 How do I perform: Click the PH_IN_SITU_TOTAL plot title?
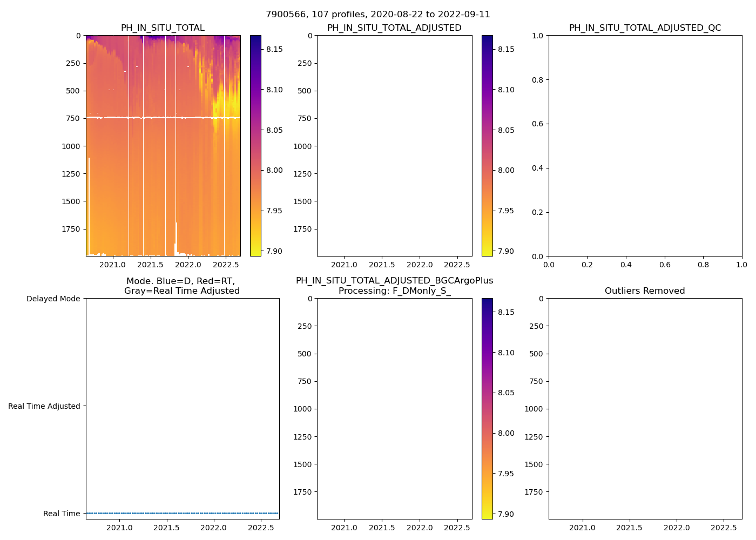pyautogui.click(x=163, y=28)
